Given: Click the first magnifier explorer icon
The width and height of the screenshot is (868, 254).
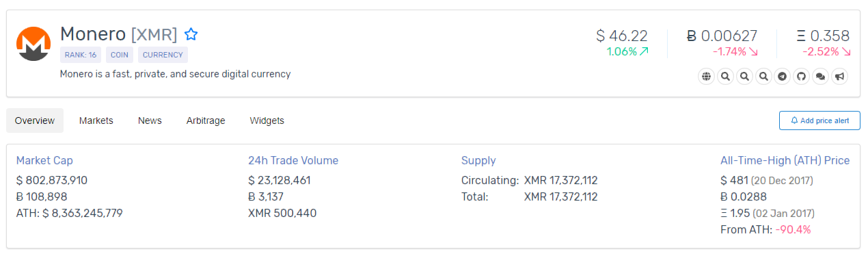Looking at the screenshot, I should (725, 77).
